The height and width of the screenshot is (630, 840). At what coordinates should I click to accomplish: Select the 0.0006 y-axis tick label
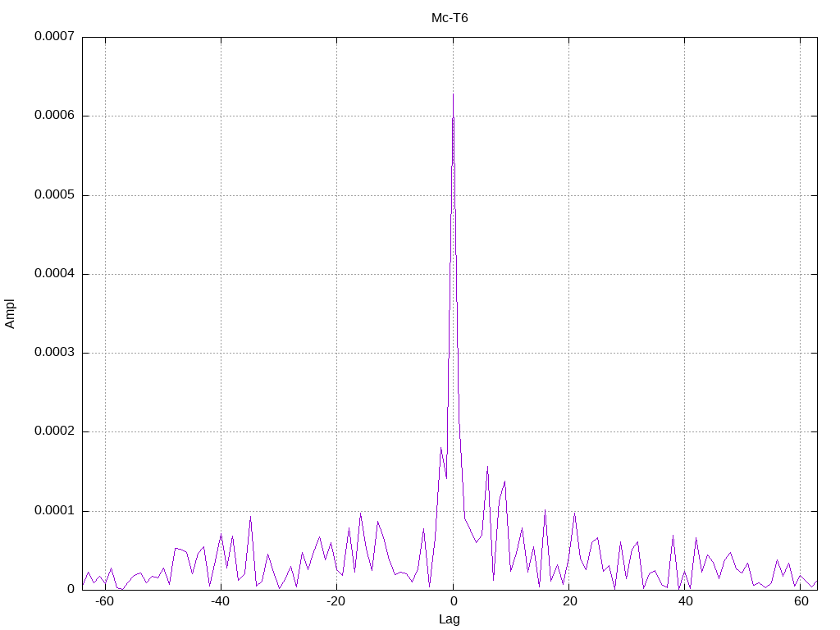[x=55, y=115]
